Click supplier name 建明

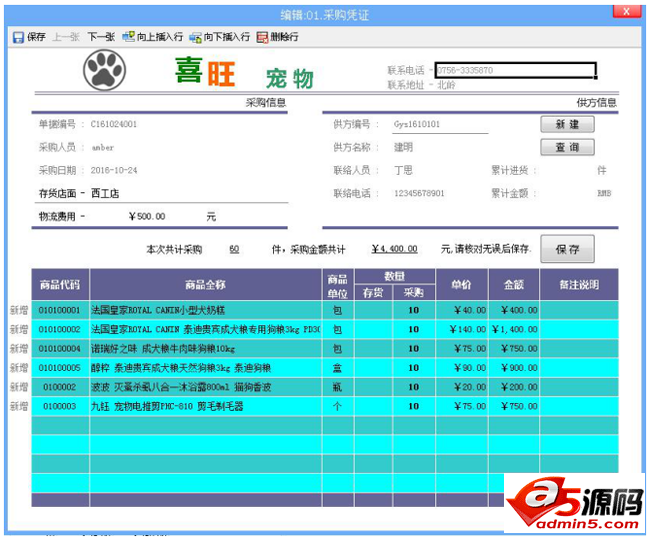pos(403,147)
